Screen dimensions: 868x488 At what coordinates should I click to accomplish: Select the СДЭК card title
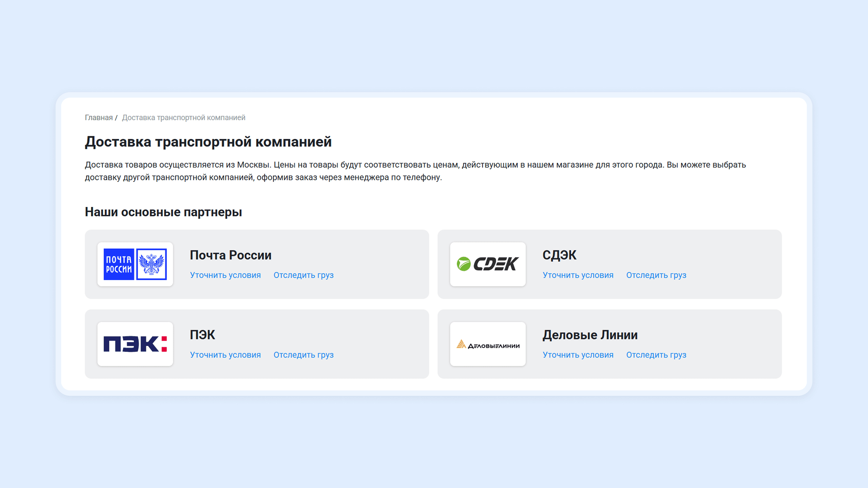pos(559,255)
